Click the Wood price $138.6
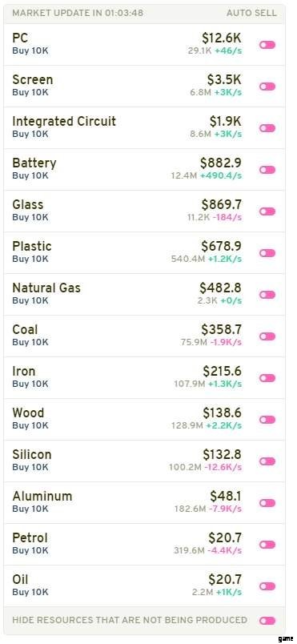 tap(222, 413)
